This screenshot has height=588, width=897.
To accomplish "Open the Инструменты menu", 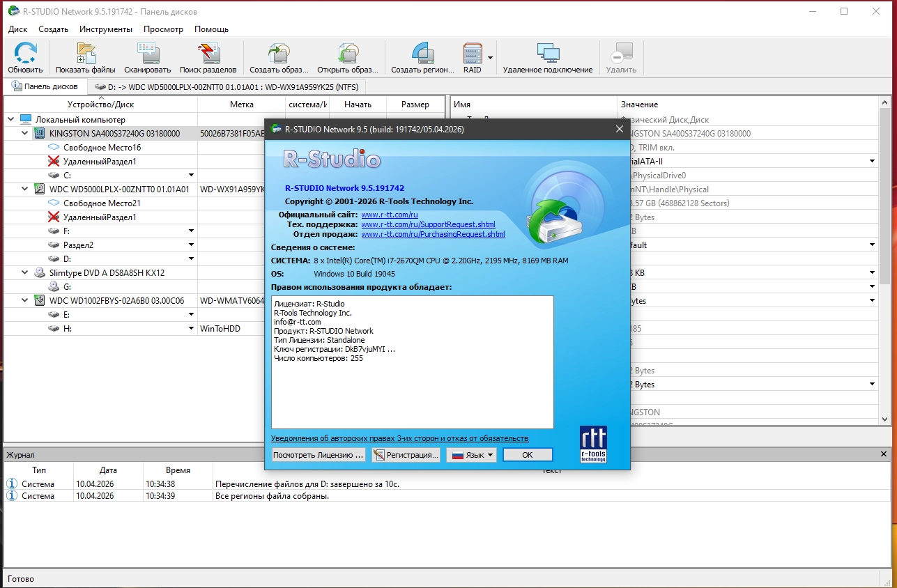I will [x=105, y=29].
